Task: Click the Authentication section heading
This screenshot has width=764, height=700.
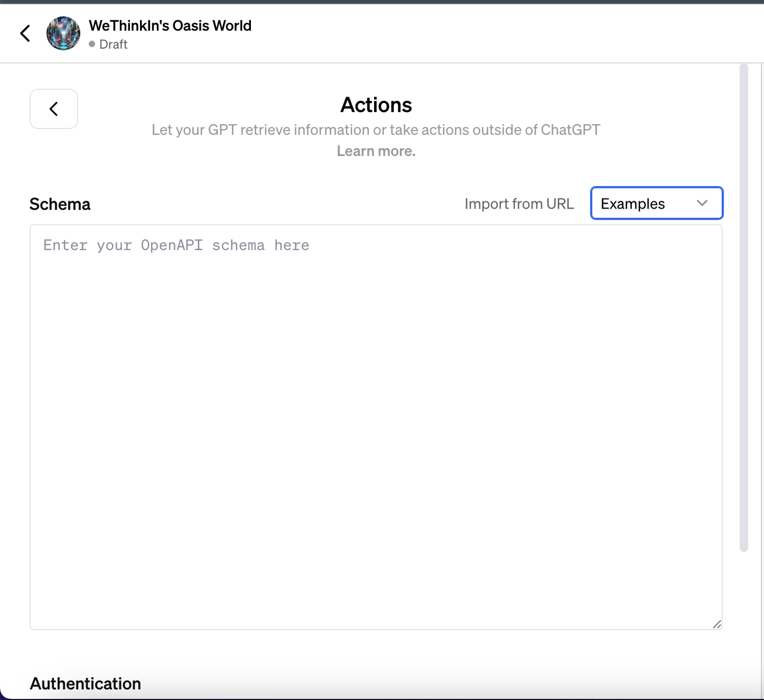Action: [85, 684]
